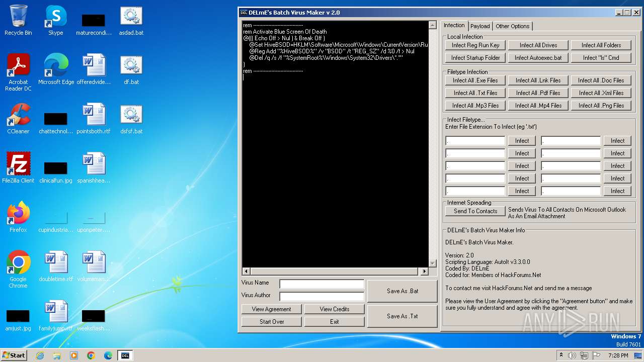Open the Recycle Bin desktop icon
The height and width of the screenshot is (362, 644).
point(18,21)
